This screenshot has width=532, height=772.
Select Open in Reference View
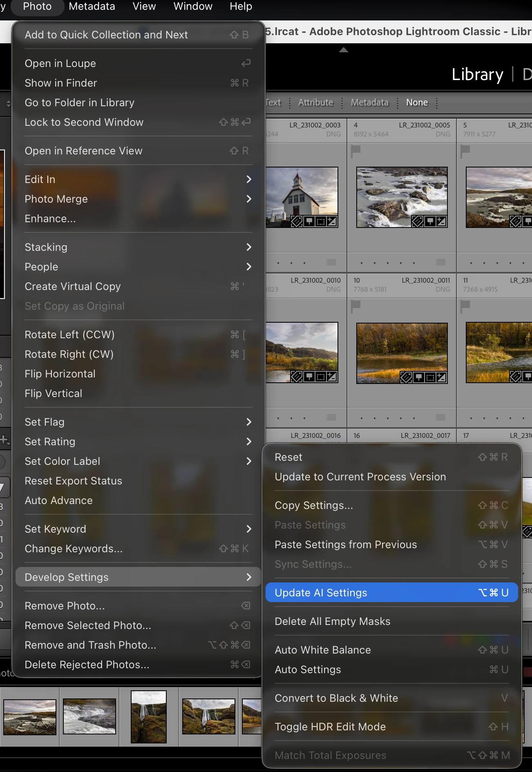point(138,151)
